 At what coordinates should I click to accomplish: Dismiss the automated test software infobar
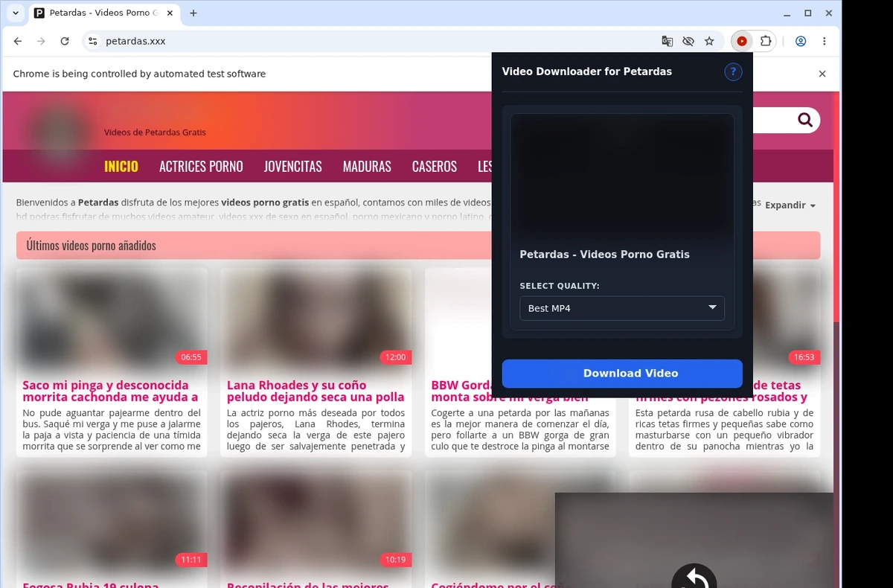tap(822, 74)
